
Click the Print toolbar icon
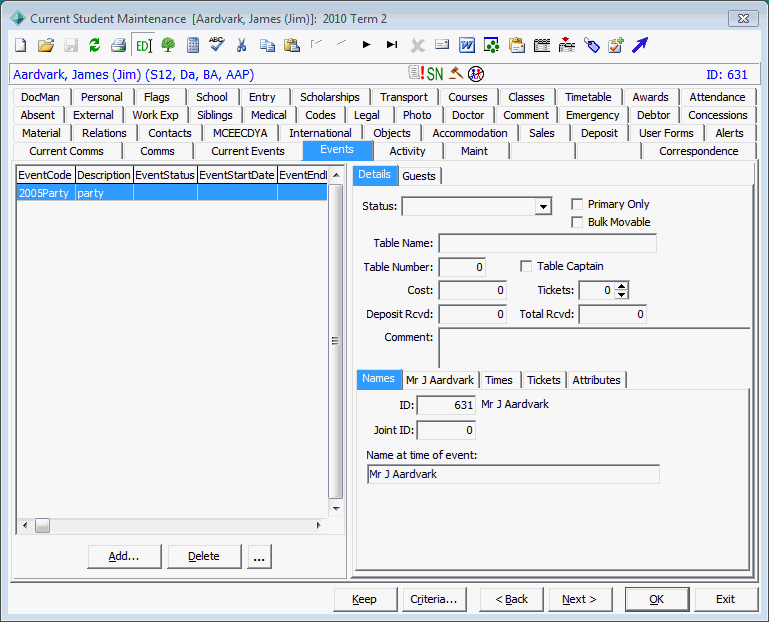point(118,45)
